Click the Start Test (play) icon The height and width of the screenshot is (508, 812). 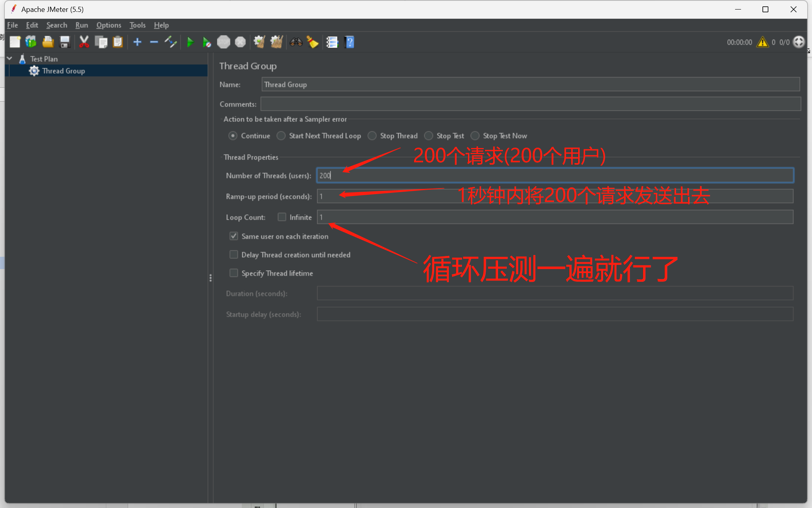[190, 42]
